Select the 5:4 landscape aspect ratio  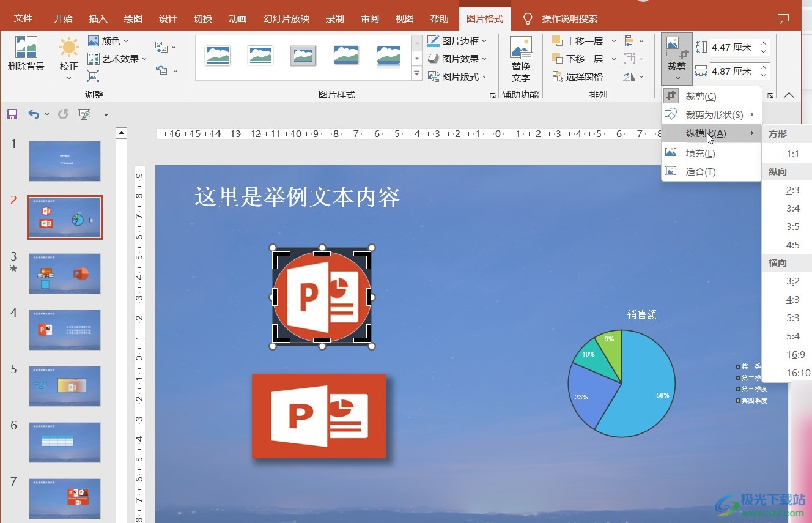(x=792, y=336)
